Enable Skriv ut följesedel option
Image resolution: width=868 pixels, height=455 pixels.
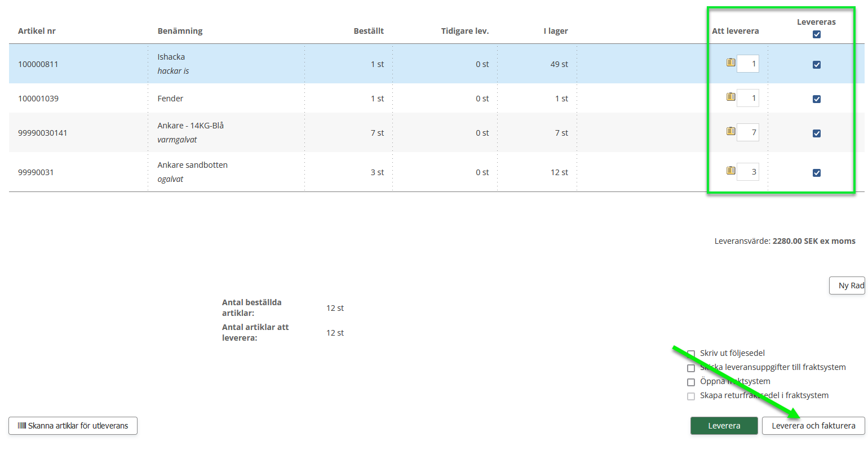coord(691,354)
